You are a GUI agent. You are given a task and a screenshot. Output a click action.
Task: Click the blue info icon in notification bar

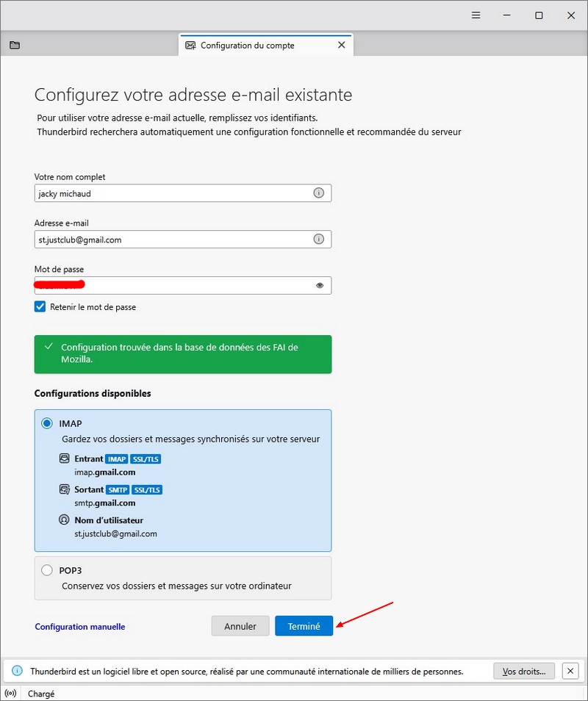(18, 671)
